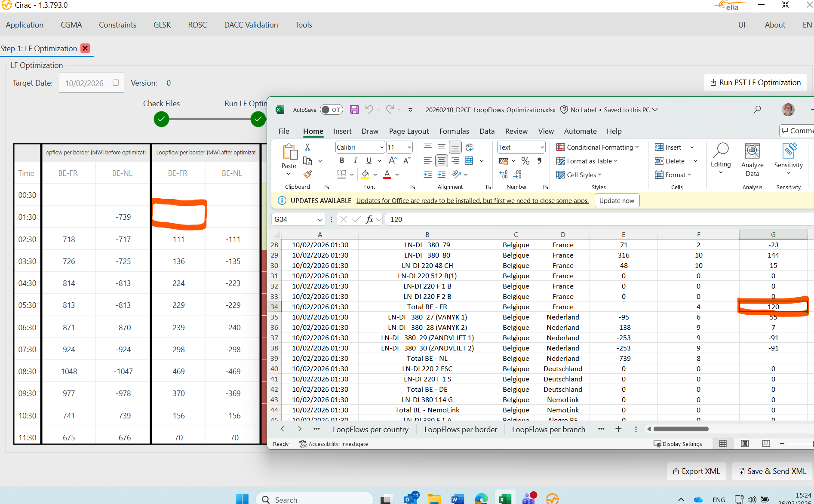Click the Update now button
814x504 pixels.
tap(617, 201)
